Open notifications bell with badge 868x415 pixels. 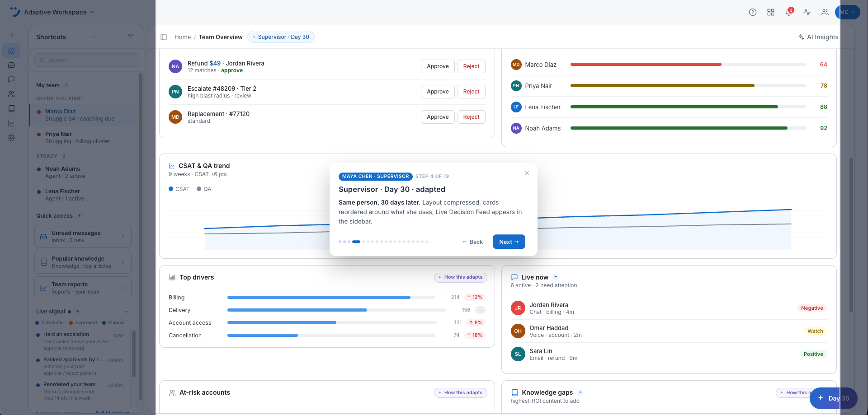point(789,12)
